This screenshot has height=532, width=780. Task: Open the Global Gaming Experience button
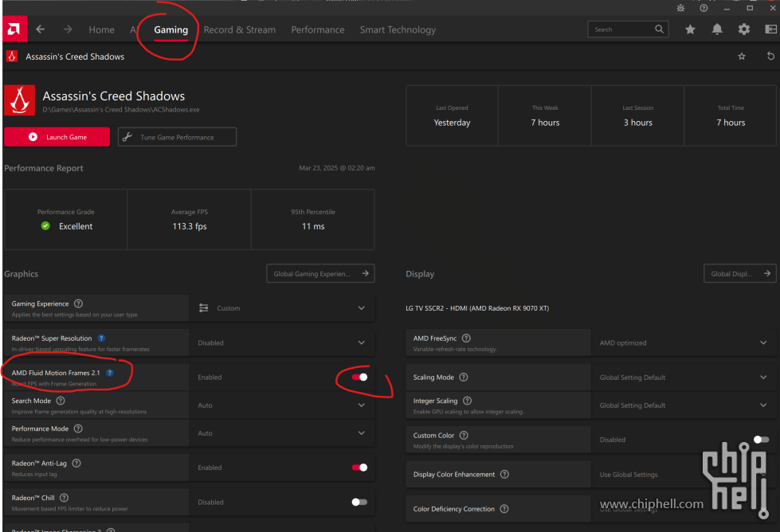320,273
